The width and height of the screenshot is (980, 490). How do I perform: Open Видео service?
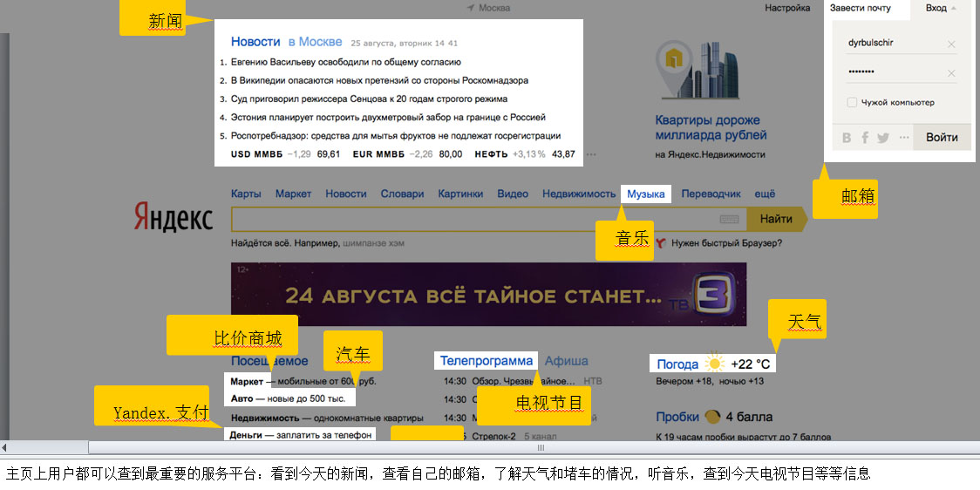[513, 194]
